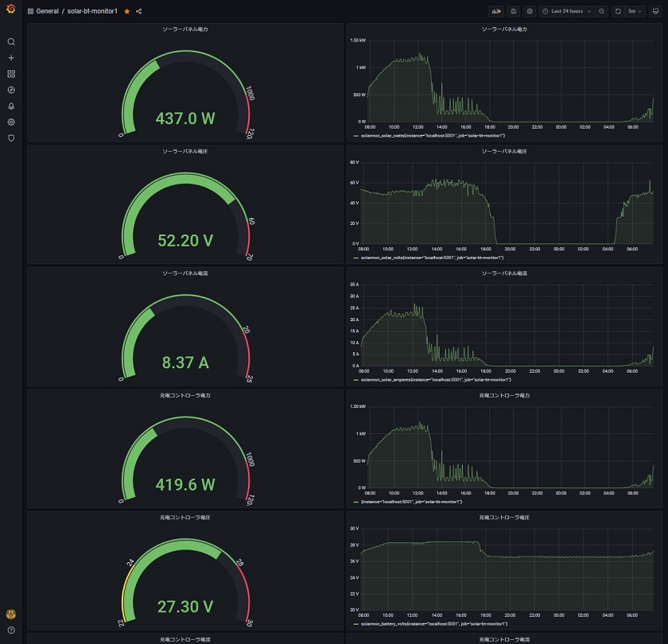Click the 8.37 A gauge value
Image resolution: width=668 pixels, height=644 pixels.
pos(184,363)
